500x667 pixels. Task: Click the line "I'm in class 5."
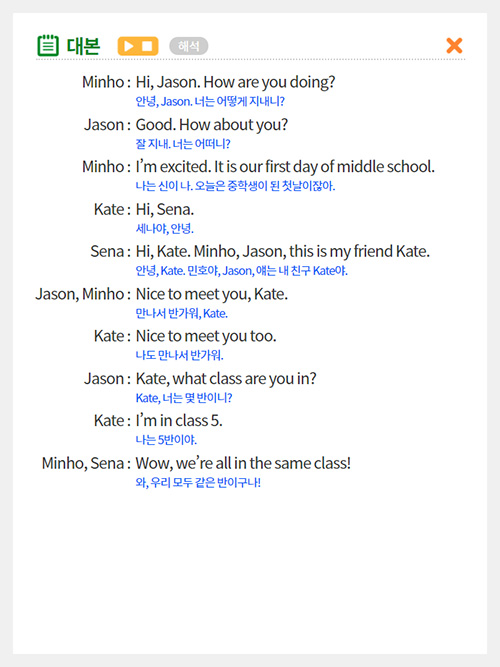tap(179, 421)
